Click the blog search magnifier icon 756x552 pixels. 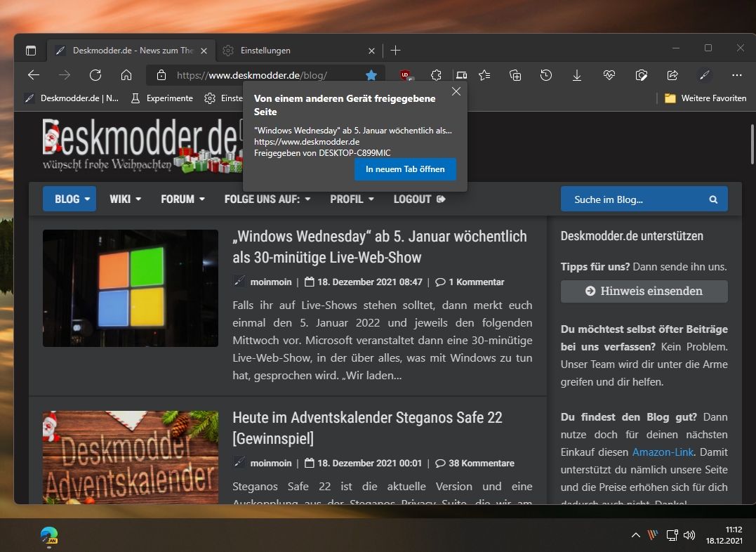tap(714, 199)
